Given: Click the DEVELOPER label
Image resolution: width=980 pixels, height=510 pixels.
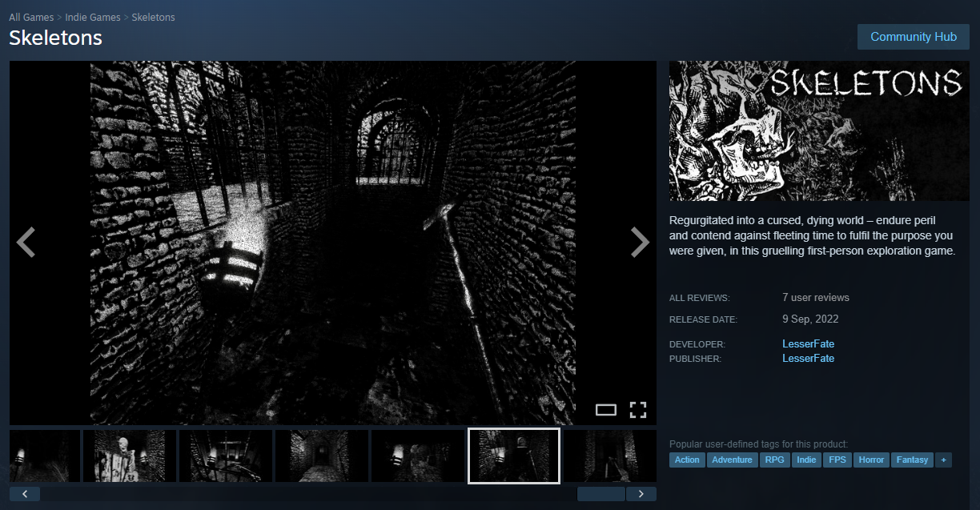Looking at the screenshot, I should coord(697,344).
